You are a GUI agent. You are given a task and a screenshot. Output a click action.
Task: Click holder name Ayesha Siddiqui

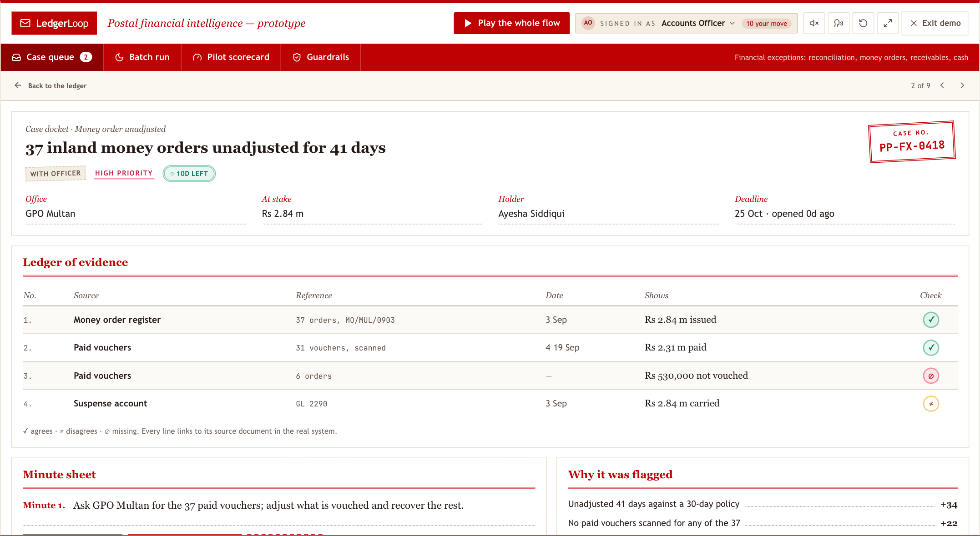pyautogui.click(x=531, y=214)
